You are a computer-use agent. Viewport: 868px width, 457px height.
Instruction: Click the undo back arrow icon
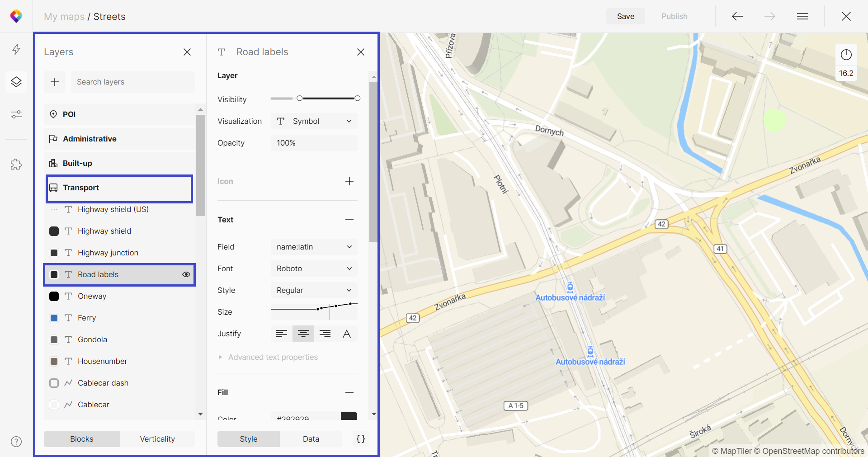pyautogui.click(x=737, y=16)
